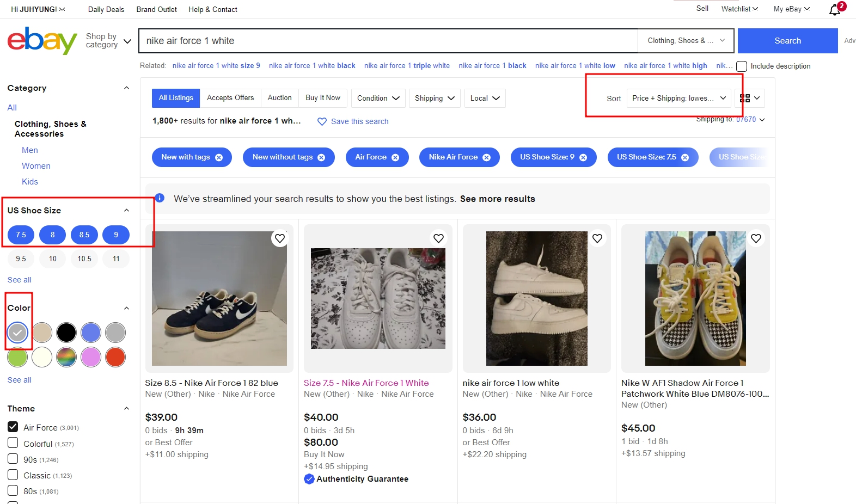
Task: Open the My eBay dropdown
Action: click(x=792, y=9)
